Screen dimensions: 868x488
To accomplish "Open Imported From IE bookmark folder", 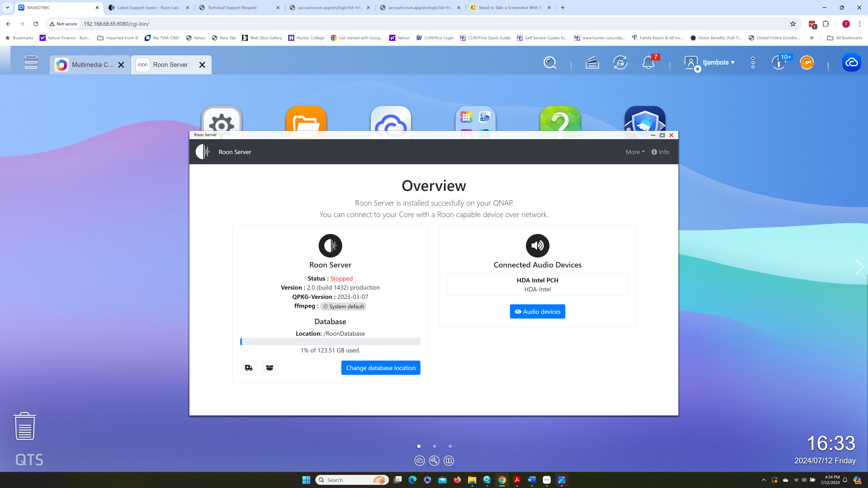I will click(118, 38).
